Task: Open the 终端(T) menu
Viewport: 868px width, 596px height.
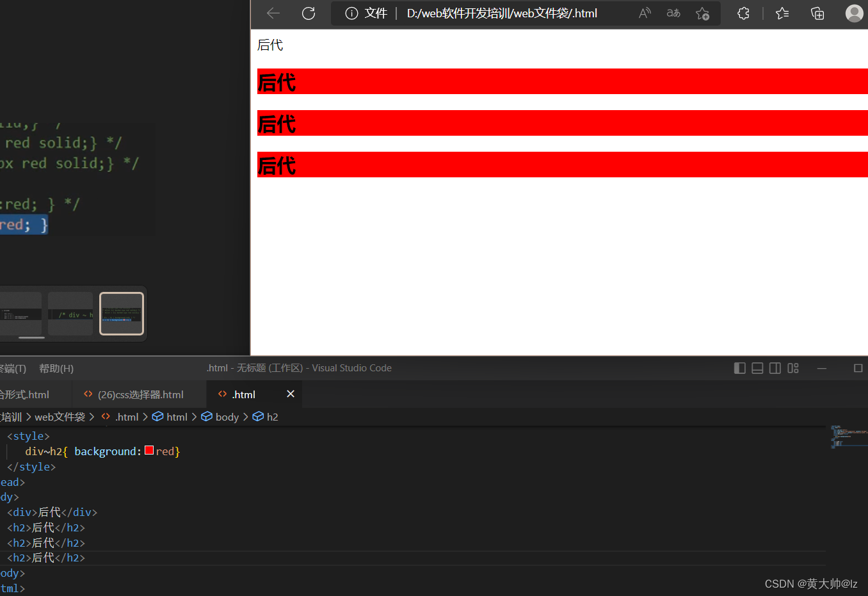Action: pyautogui.click(x=13, y=369)
